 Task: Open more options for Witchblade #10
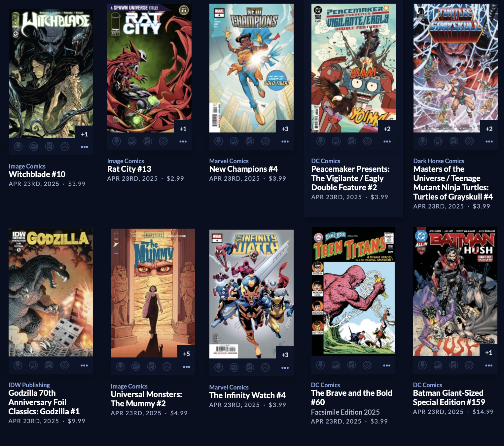85,147
